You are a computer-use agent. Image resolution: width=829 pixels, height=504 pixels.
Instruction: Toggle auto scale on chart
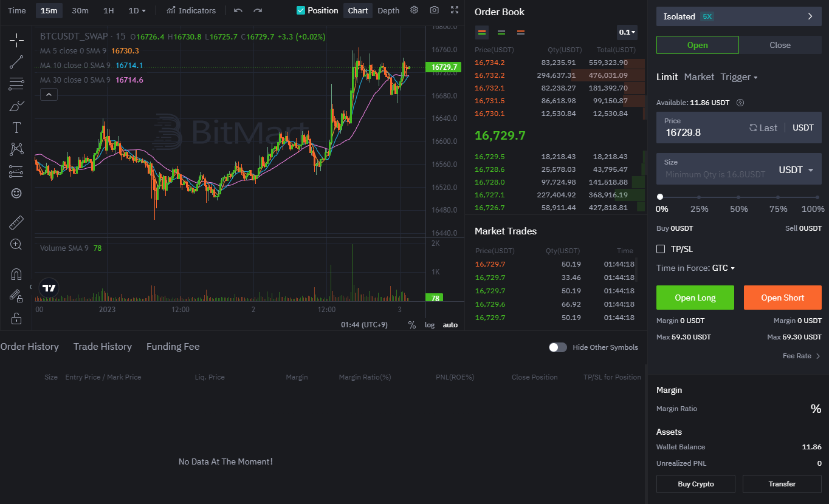[450, 325]
